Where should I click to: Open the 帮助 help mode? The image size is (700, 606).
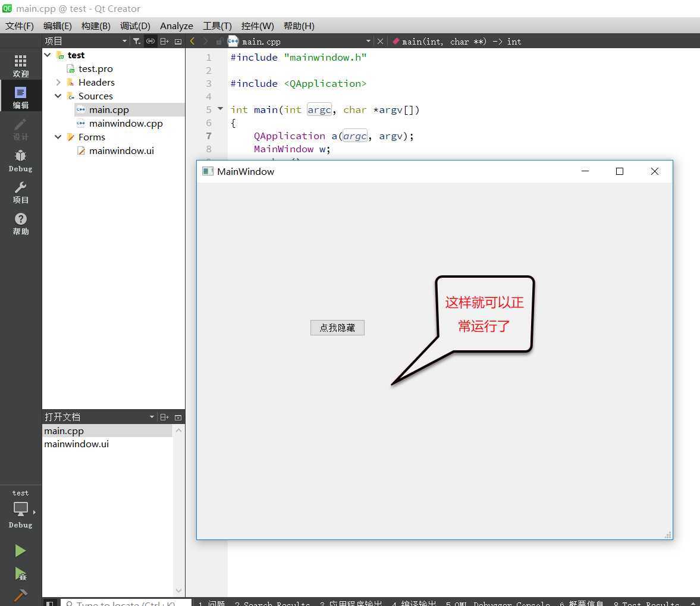[x=21, y=224]
